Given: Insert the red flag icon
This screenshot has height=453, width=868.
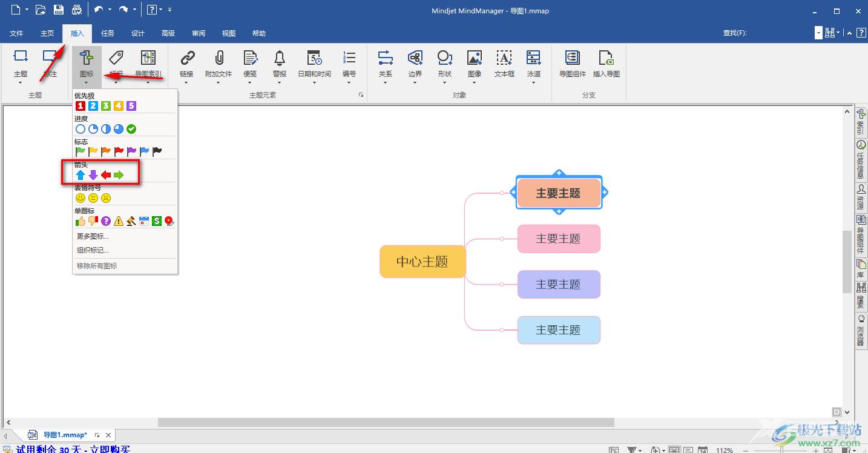Looking at the screenshot, I should point(119,151).
